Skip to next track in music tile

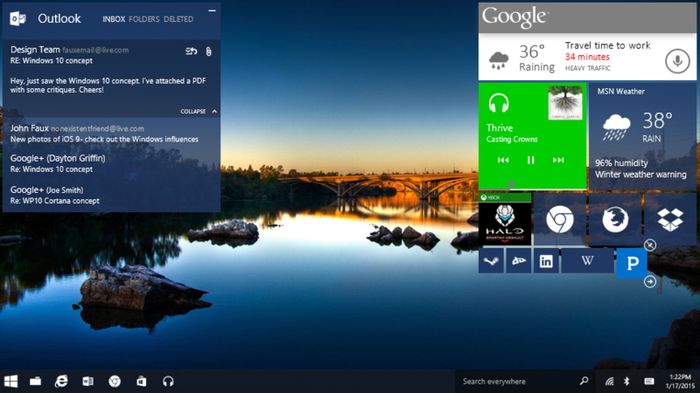(558, 160)
